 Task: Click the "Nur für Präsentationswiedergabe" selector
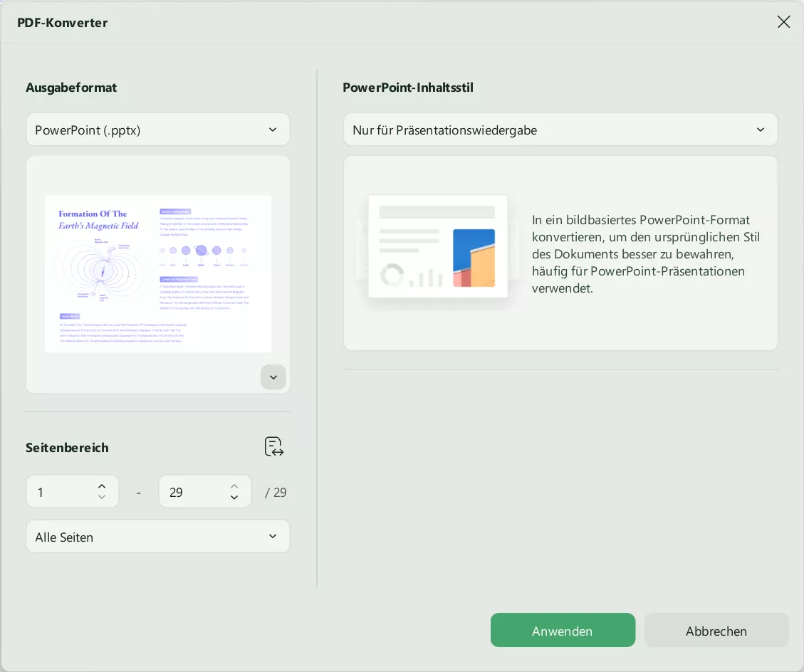click(560, 130)
